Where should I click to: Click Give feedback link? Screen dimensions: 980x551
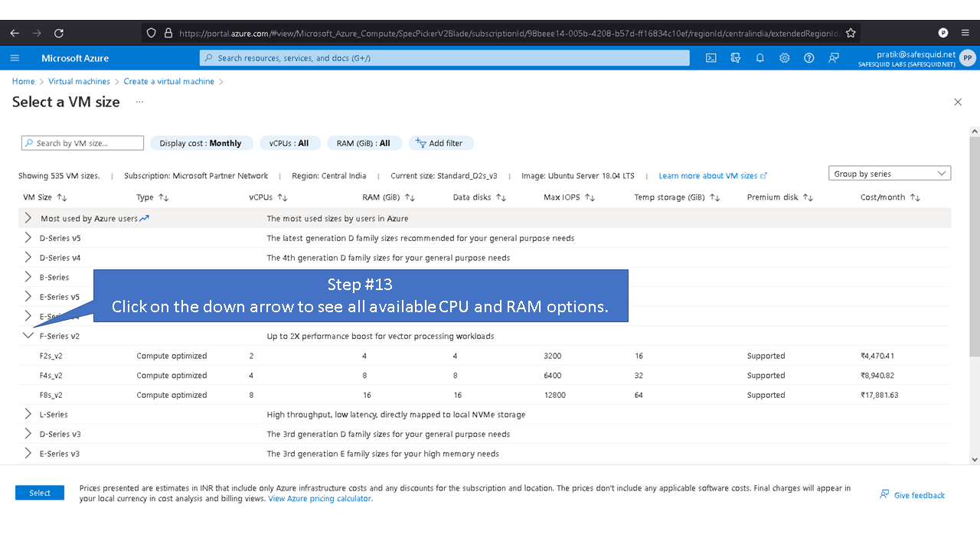pyautogui.click(x=913, y=495)
